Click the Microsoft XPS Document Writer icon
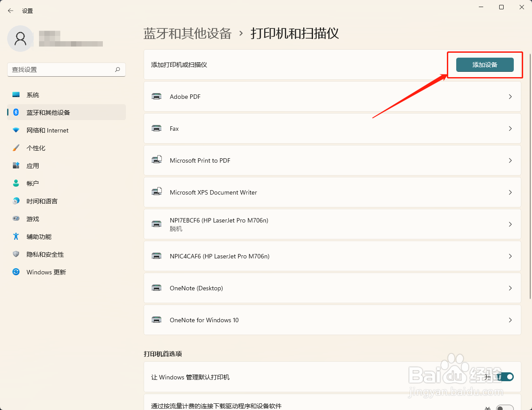Screen dimensions: 532x410 point(156,192)
